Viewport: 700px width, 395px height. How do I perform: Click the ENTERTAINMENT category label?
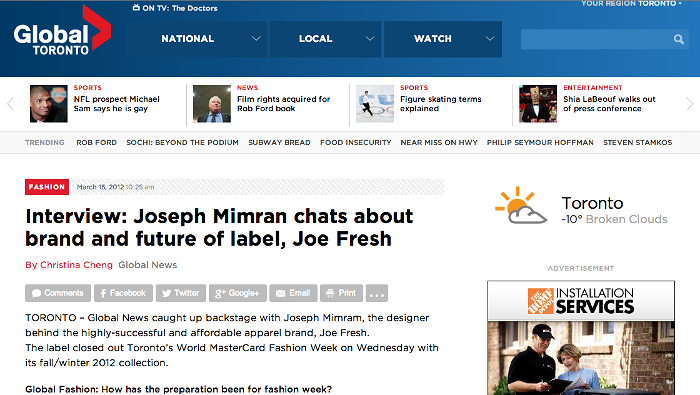point(593,87)
